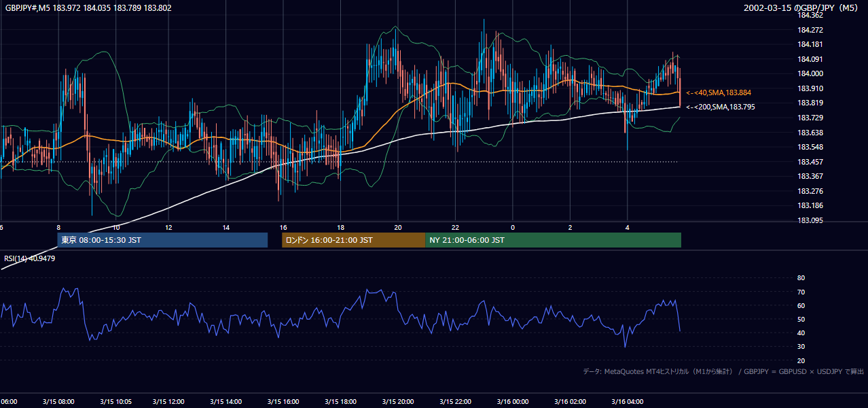Click the GBPJPY#,M5 symbol header text
Viewport: 868px width, 408px height.
tap(88, 8)
